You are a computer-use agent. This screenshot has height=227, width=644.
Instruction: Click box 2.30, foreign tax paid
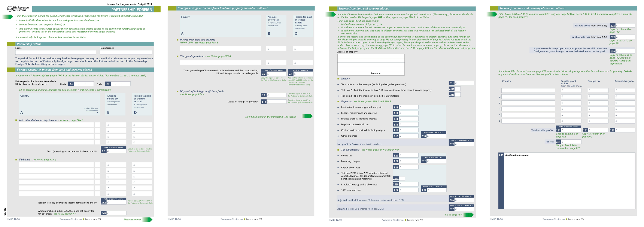[625, 51]
